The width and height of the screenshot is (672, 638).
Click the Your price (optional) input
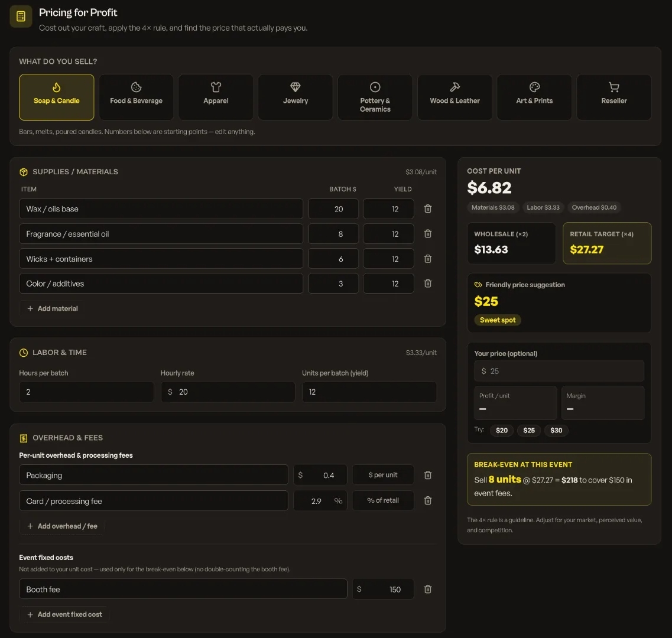click(559, 370)
